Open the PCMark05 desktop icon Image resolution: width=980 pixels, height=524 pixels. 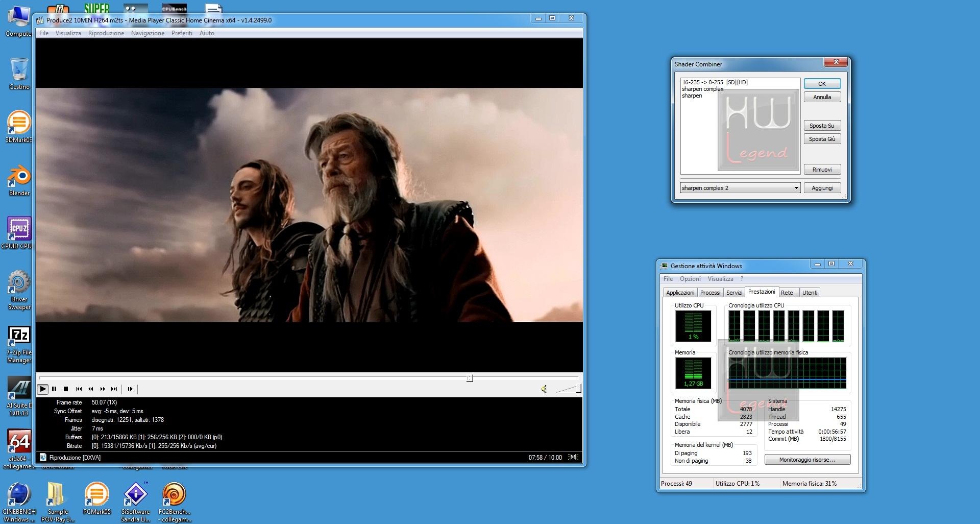[x=96, y=498]
